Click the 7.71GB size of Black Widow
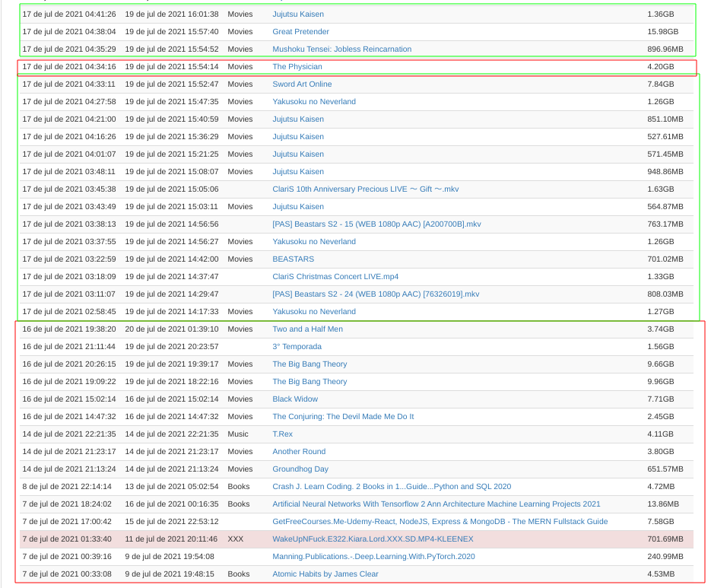Viewport: 711px width, 588px height. click(x=661, y=399)
